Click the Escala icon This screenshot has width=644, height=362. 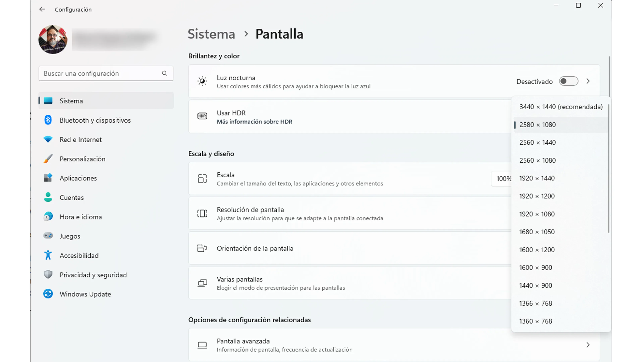(x=202, y=179)
